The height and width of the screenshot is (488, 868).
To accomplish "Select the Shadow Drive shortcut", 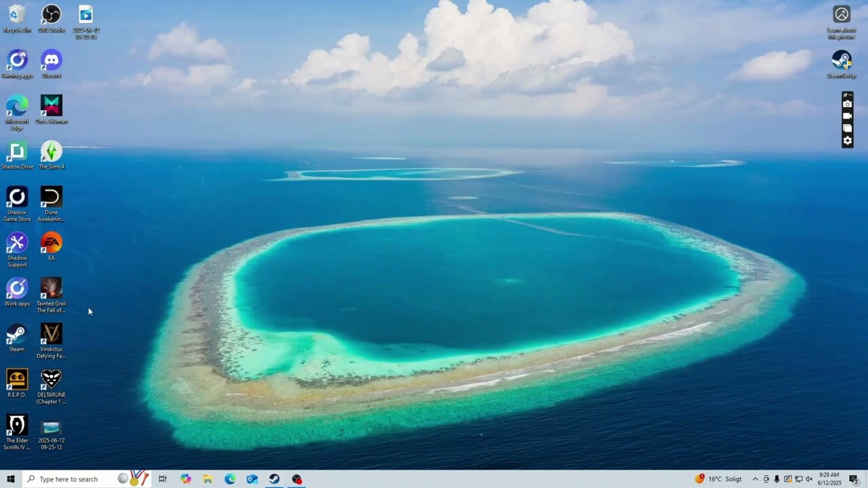I will [x=17, y=155].
